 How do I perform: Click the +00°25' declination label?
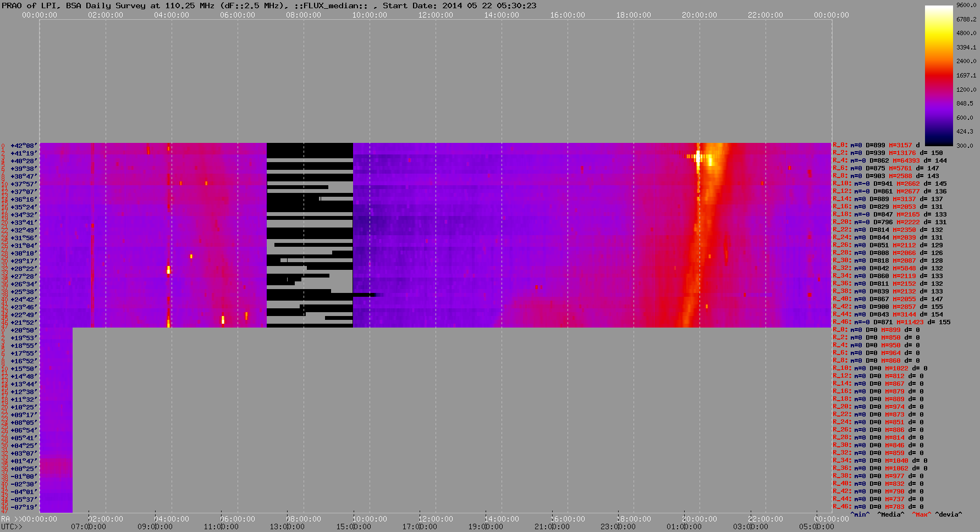point(24,469)
